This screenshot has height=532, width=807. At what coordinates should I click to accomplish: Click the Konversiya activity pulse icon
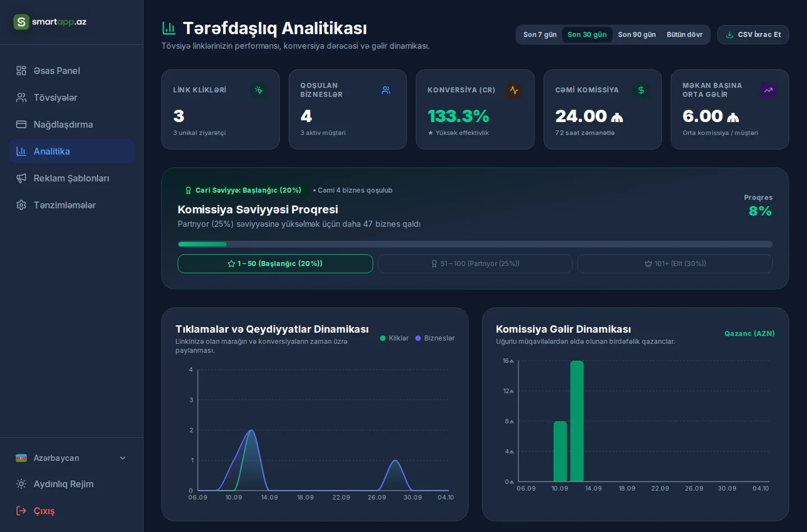[x=514, y=90]
